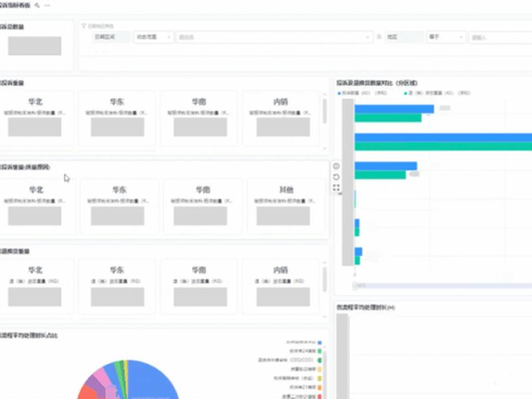Click the down arrow of the 退换货重量 row scrollbar

325,317
